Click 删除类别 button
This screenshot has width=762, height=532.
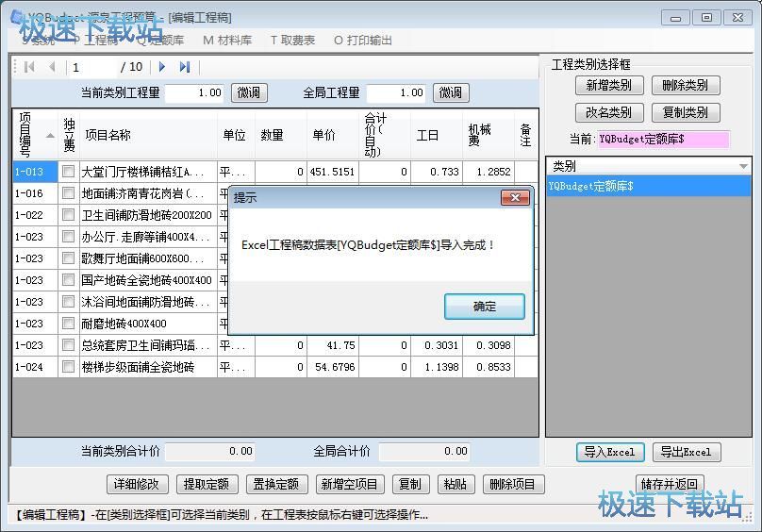coord(686,86)
